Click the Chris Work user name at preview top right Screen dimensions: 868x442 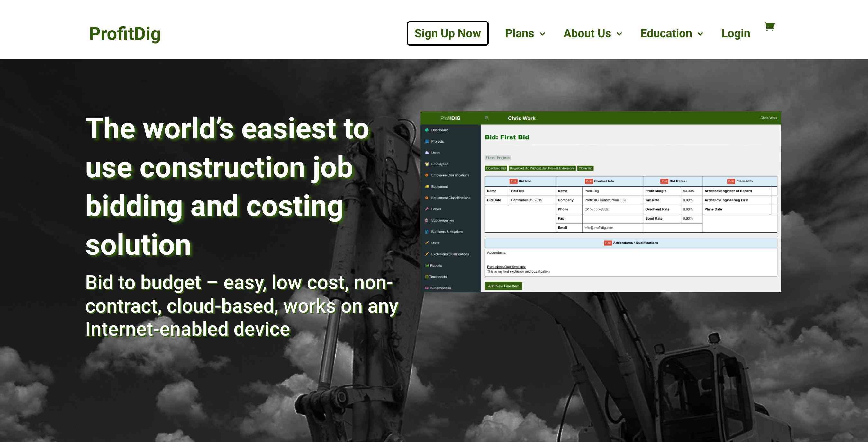(769, 118)
